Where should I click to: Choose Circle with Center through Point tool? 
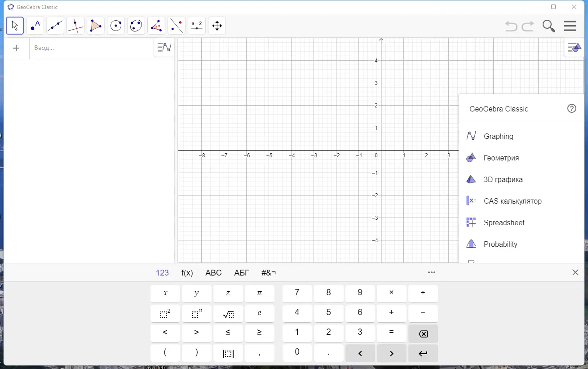[116, 26]
